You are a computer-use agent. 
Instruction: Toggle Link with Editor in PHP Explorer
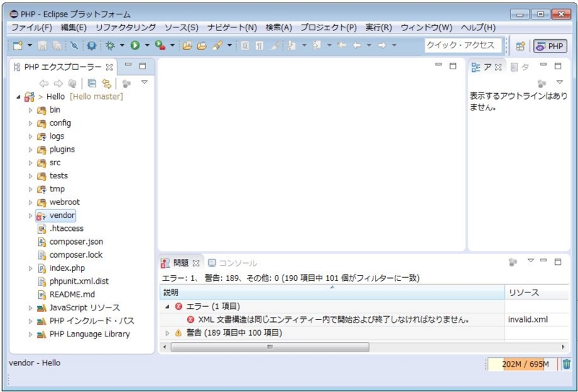pos(106,84)
